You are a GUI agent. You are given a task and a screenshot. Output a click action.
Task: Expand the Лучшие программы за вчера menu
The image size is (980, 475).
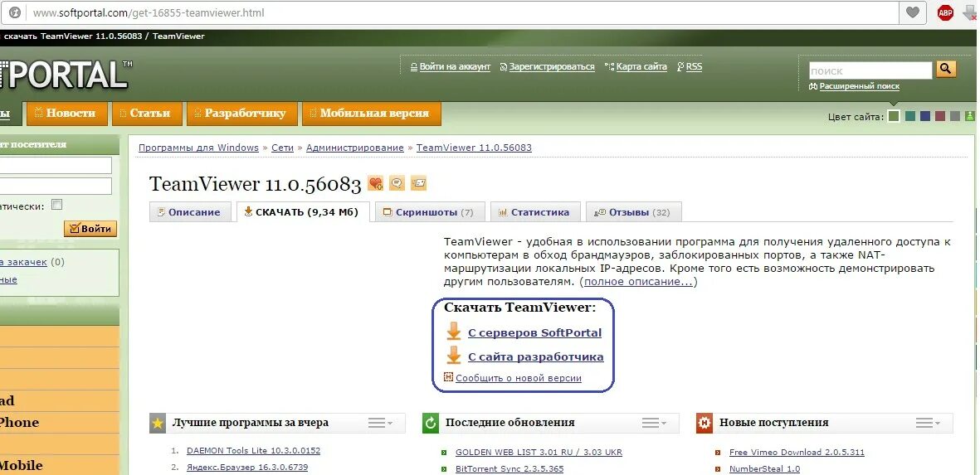pyautogui.click(x=380, y=424)
